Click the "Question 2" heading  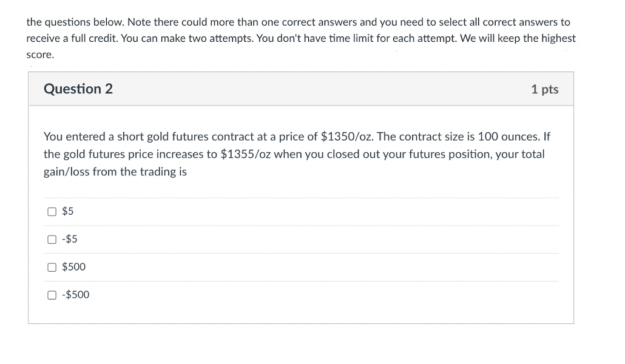click(x=78, y=89)
